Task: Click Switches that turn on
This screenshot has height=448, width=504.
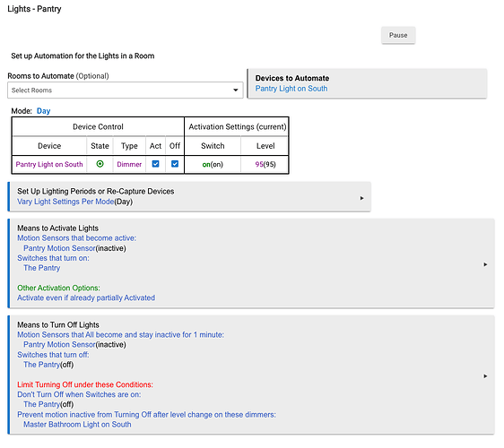Action: click(x=53, y=258)
